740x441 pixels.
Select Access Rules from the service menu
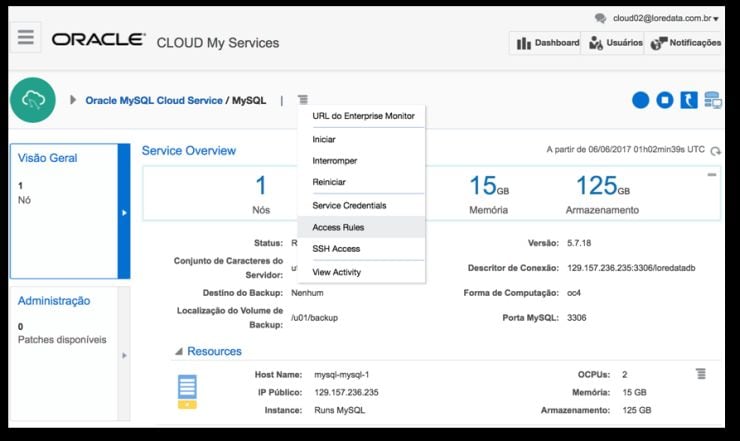(338, 227)
